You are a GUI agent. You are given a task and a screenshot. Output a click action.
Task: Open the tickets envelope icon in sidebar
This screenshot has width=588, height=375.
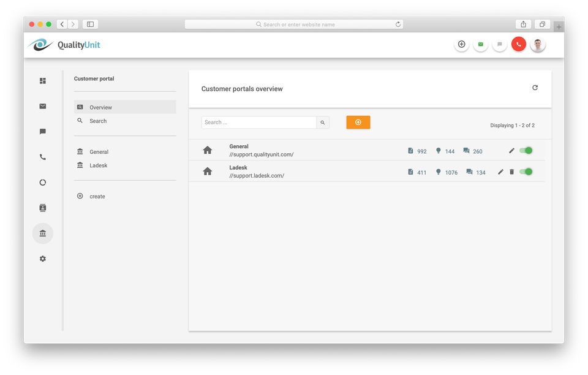point(43,106)
